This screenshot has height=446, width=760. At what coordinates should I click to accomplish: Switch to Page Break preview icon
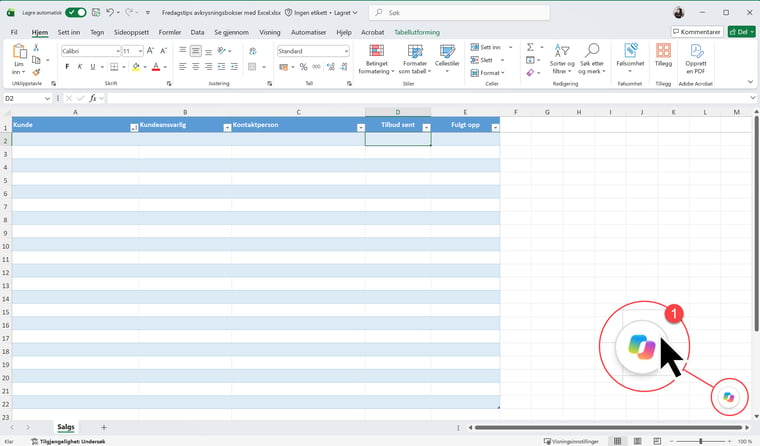tap(657, 441)
